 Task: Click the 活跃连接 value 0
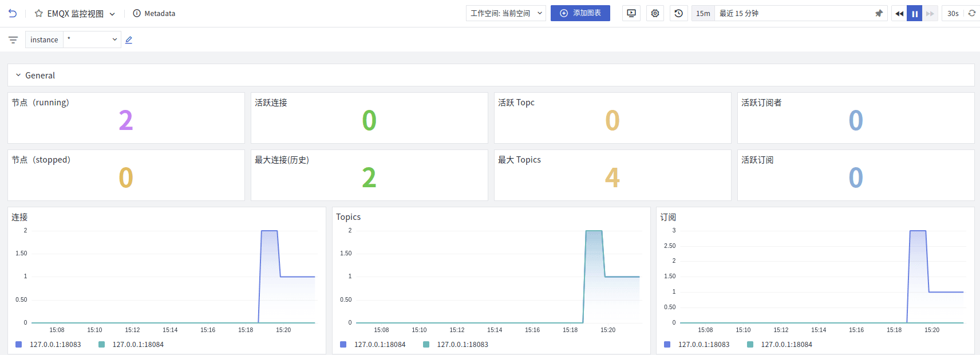pos(369,120)
